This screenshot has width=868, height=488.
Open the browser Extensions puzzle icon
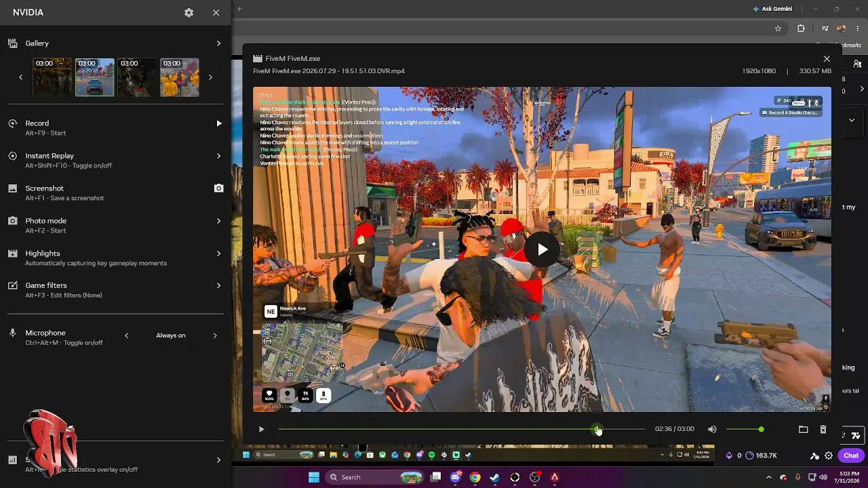pos(801,28)
